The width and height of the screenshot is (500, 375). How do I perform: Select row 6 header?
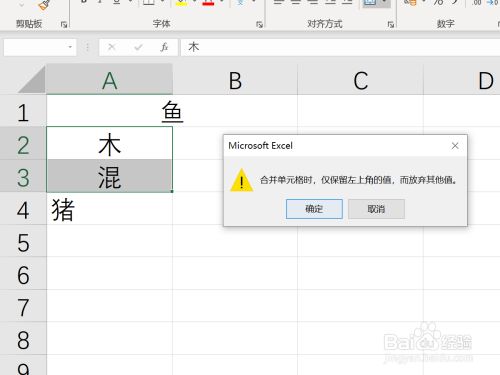23,274
